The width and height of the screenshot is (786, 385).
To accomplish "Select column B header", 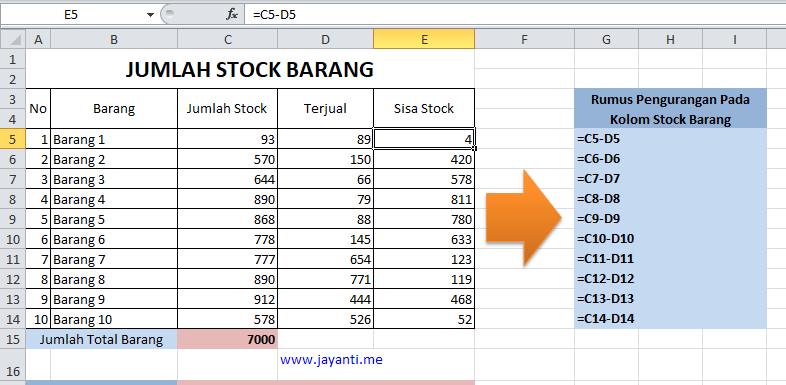I will pyautogui.click(x=114, y=39).
